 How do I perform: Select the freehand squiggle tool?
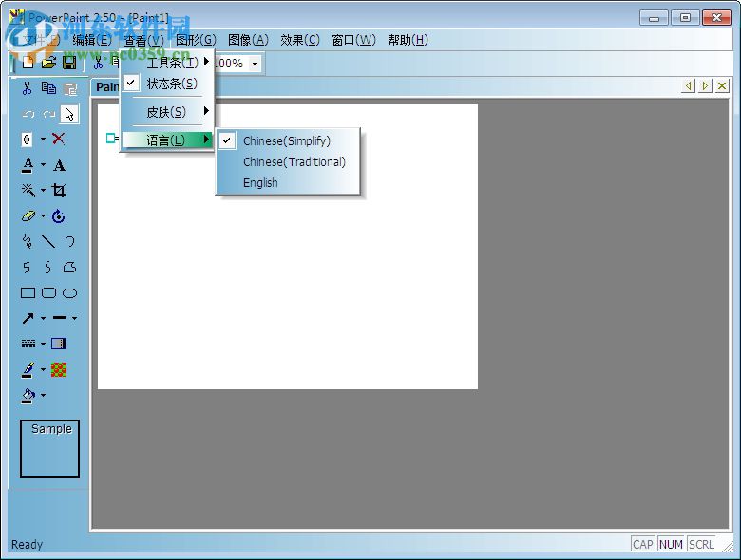[28, 242]
